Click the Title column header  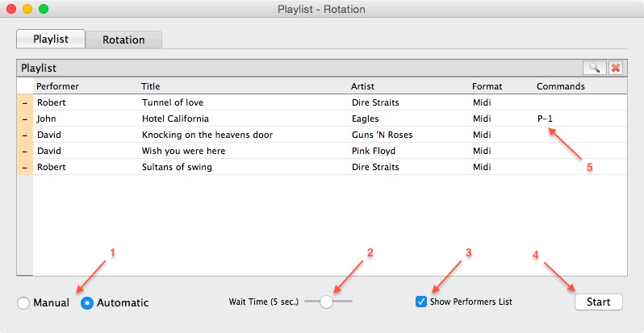point(150,86)
